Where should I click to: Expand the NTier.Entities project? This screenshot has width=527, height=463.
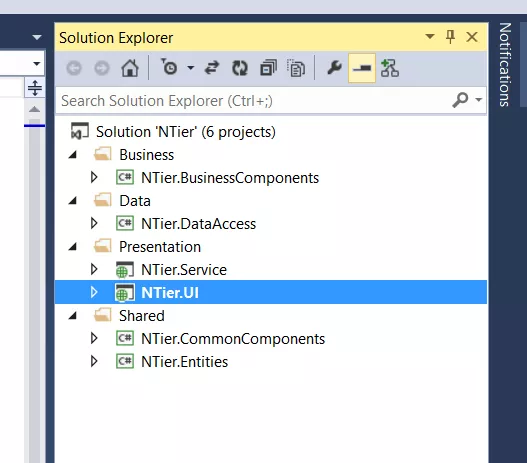click(94, 361)
